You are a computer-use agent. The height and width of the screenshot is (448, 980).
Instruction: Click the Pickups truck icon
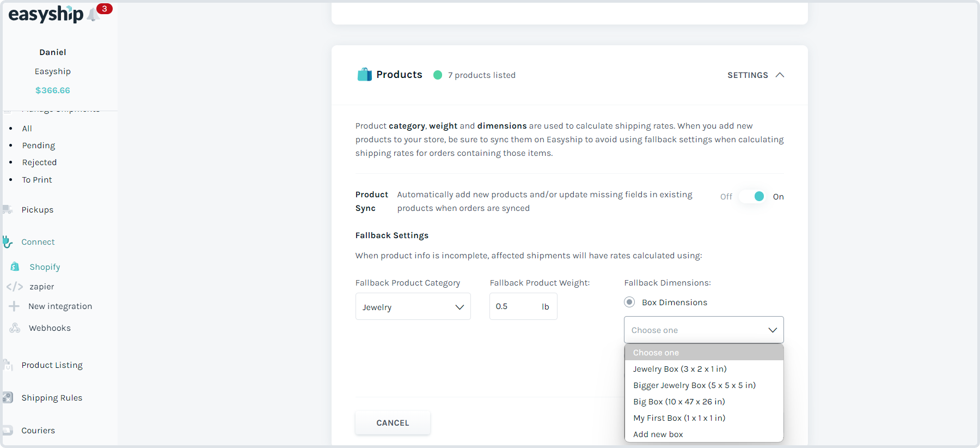click(7, 209)
